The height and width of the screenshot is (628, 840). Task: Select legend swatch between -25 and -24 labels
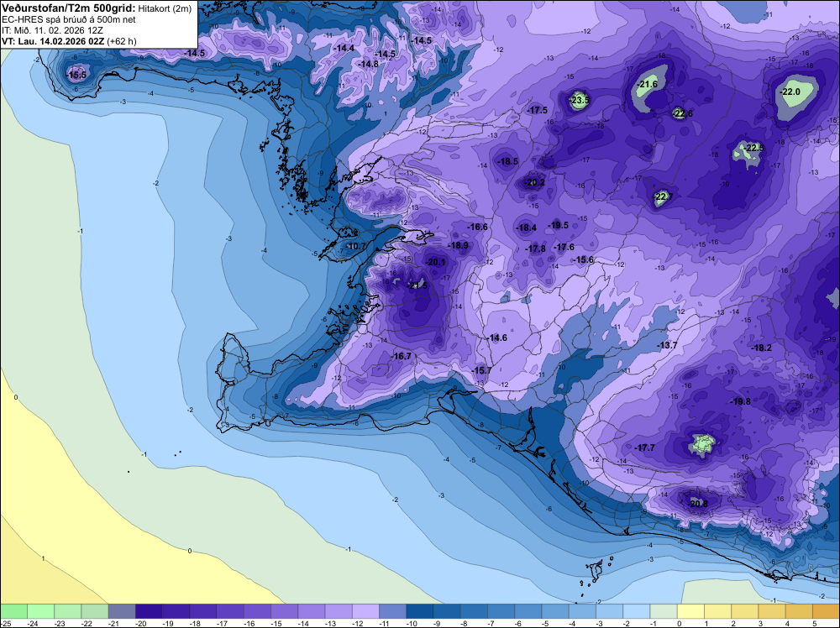pos(13,611)
